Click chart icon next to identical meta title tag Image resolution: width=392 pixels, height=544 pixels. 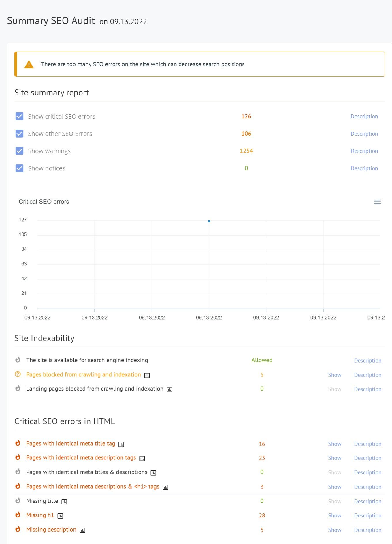pos(121,444)
